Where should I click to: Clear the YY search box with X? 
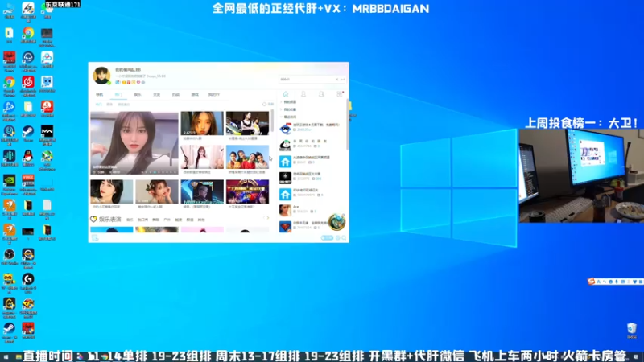pyautogui.click(x=336, y=79)
